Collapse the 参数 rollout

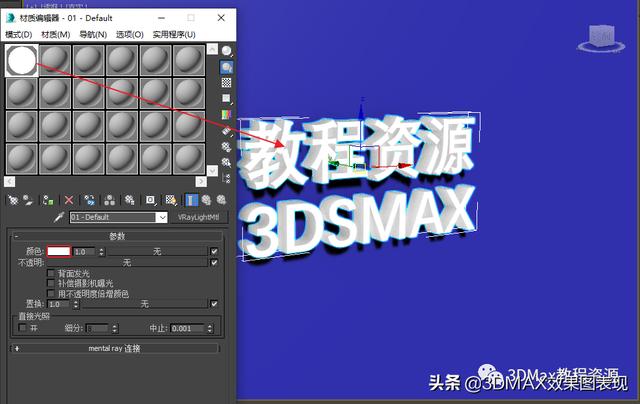pyautogui.click(x=117, y=236)
